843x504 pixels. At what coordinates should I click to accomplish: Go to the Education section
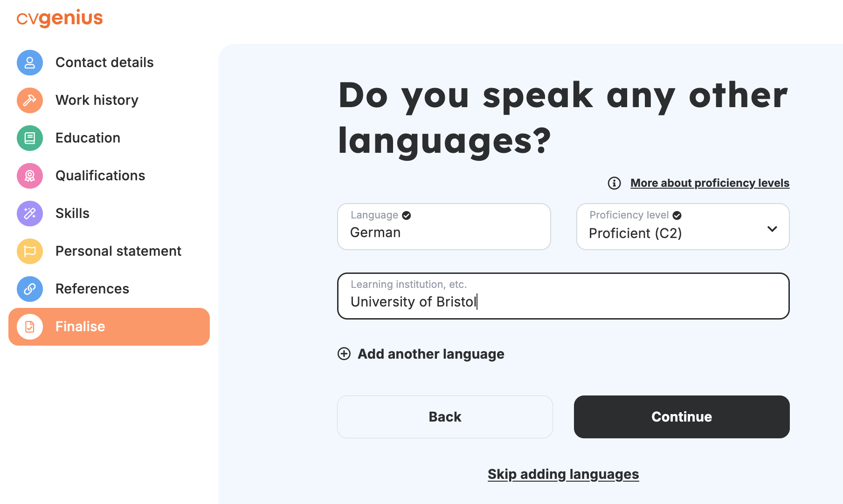pyautogui.click(x=88, y=138)
